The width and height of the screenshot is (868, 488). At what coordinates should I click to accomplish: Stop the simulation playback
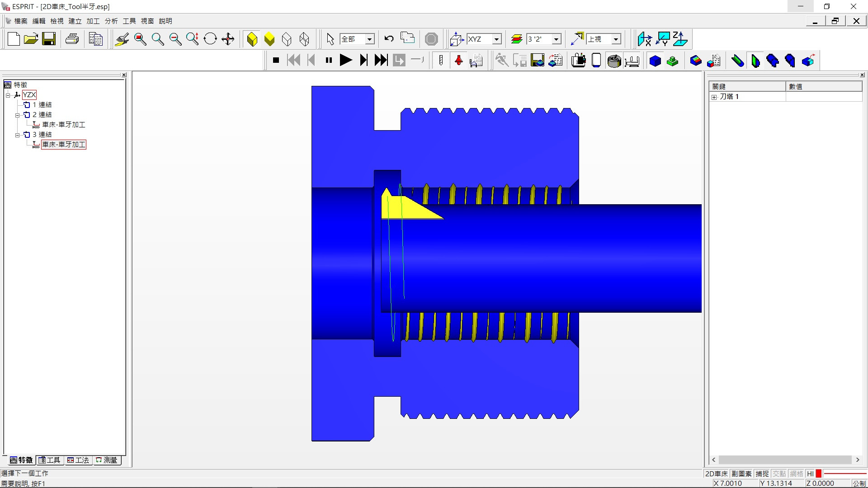(276, 60)
